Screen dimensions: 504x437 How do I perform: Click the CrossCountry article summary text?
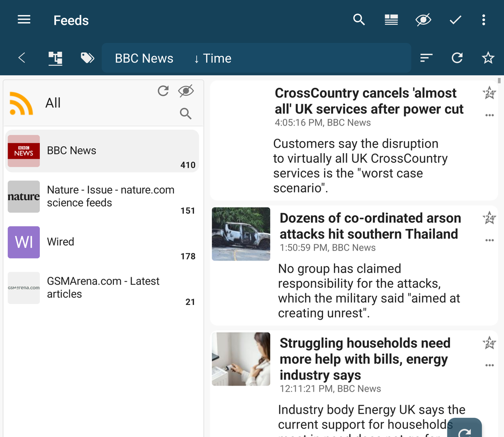click(x=360, y=166)
